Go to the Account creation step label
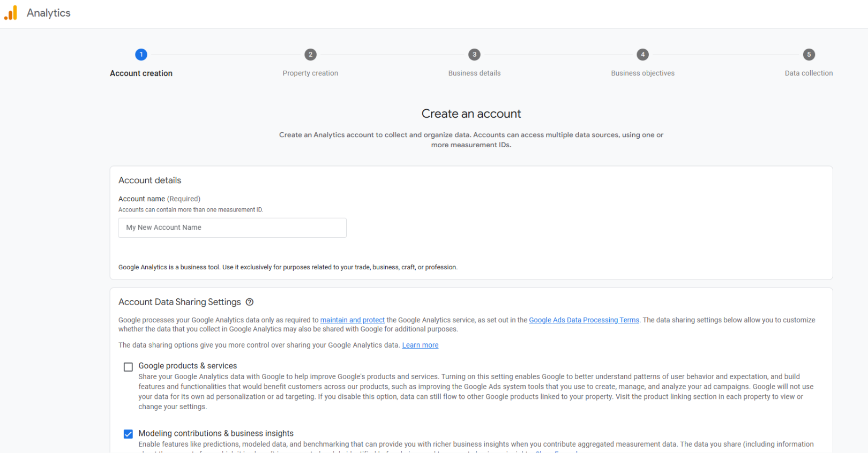Viewport: 868px width, 453px height. coord(141,73)
